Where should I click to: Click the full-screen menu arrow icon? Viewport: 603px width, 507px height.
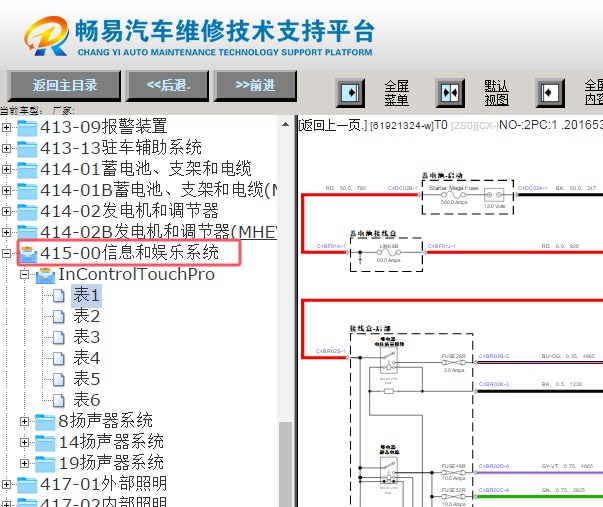pyautogui.click(x=350, y=93)
